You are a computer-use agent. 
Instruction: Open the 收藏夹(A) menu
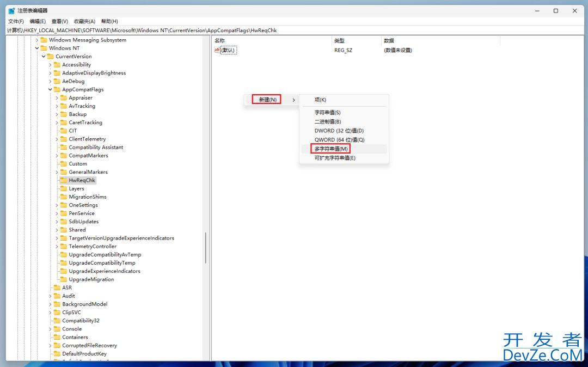84,21
